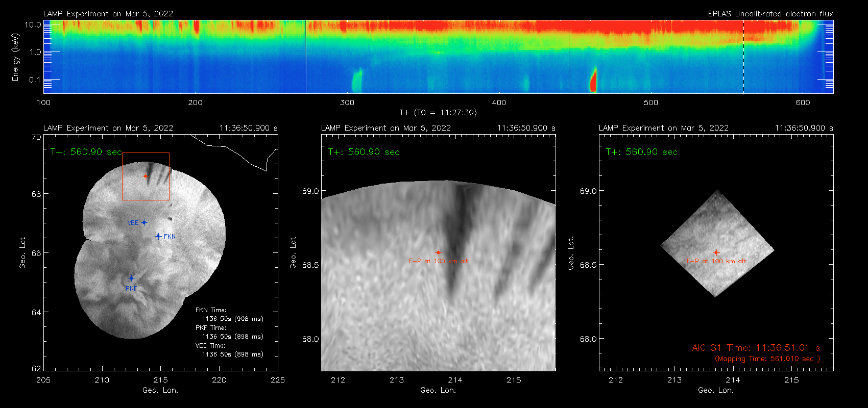Image resolution: width=868 pixels, height=408 pixels.
Task: Click the 'FKN Time:' label
Action: click(x=211, y=310)
